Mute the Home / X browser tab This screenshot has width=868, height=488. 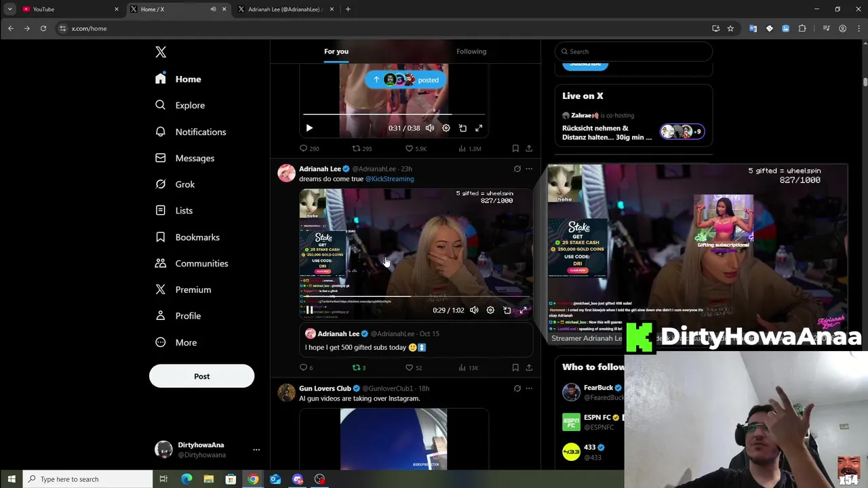(213, 9)
